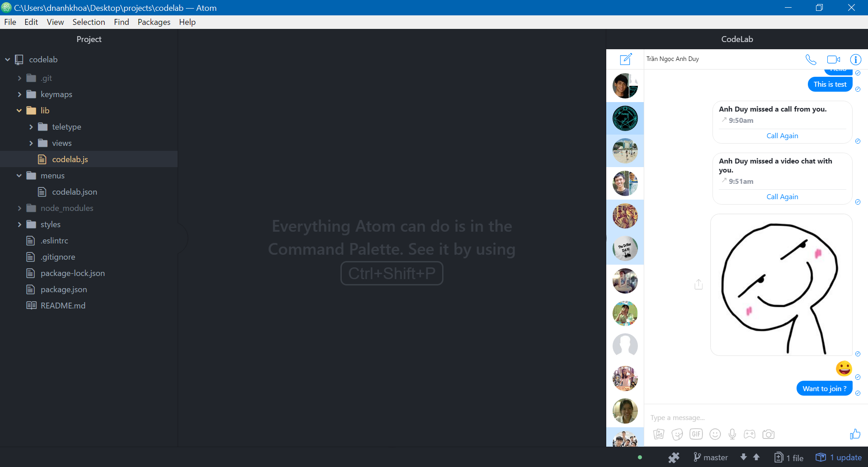868x467 pixels.
Task: Expand the styles folder chevron
Action: (19, 224)
